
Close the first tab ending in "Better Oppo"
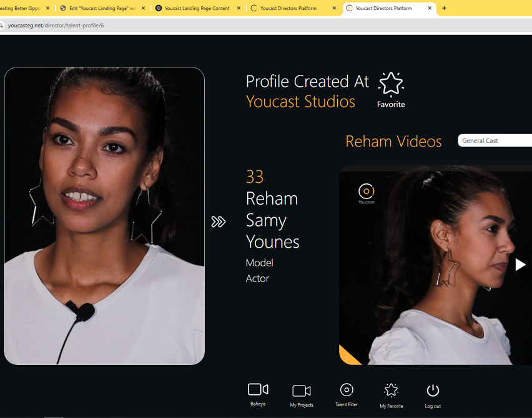click(48, 8)
